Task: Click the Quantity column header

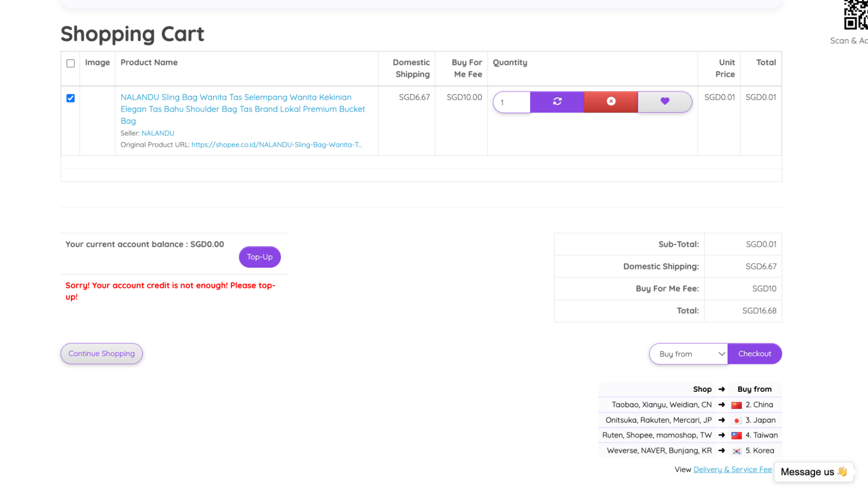Action: 510,62
